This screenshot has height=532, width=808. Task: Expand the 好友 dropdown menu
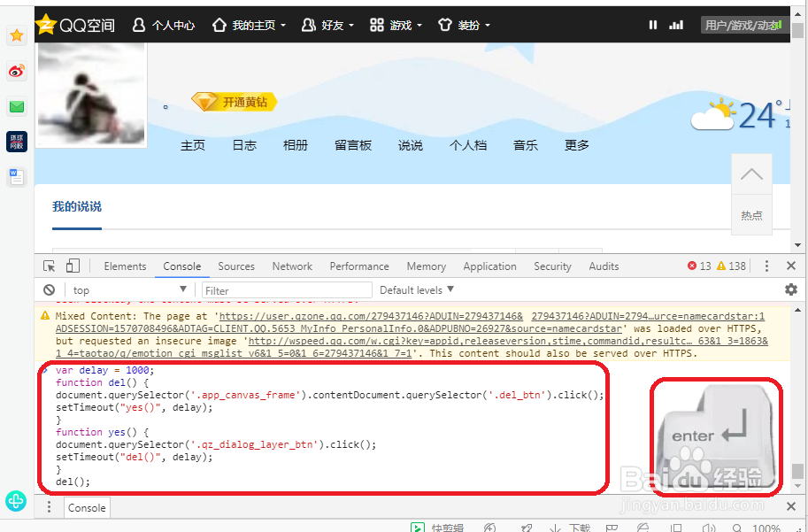pyautogui.click(x=327, y=26)
